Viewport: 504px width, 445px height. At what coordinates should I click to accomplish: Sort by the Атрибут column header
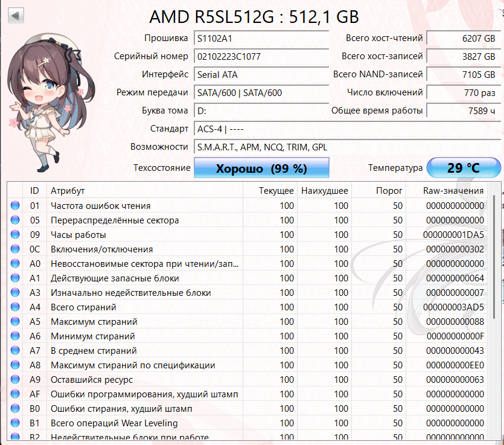[x=145, y=191]
